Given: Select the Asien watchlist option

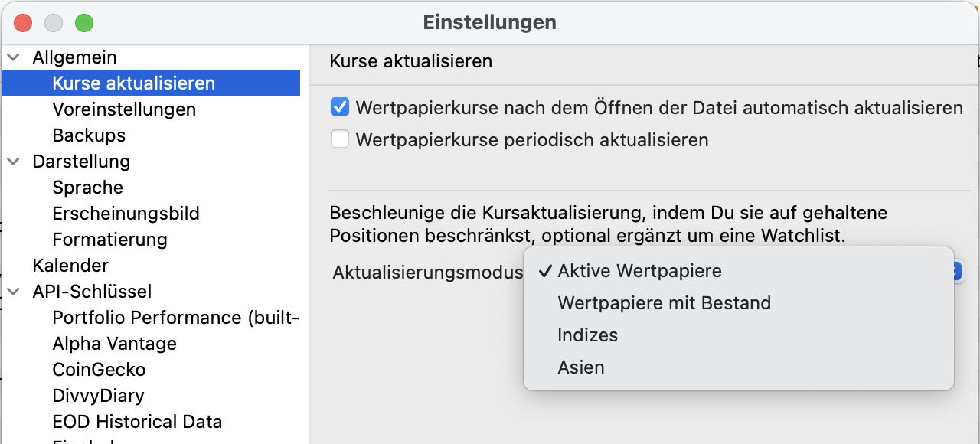Looking at the screenshot, I should point(581,367).
